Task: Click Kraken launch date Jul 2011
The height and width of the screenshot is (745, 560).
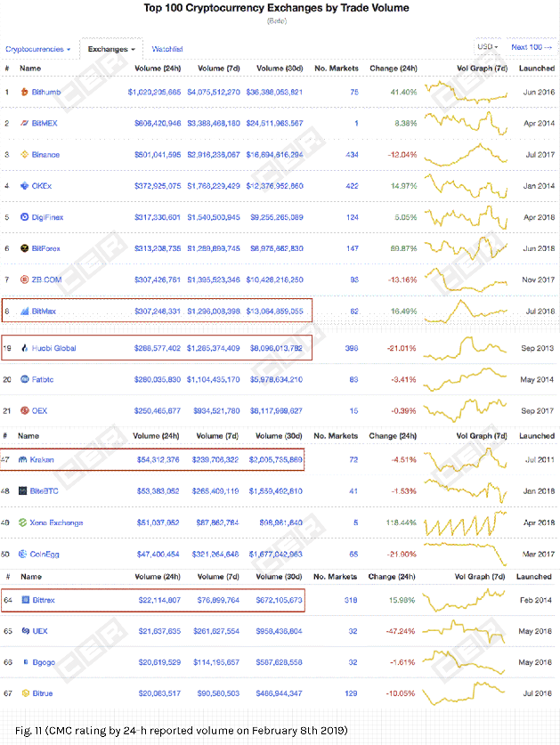Action: [x=540, y=459]
